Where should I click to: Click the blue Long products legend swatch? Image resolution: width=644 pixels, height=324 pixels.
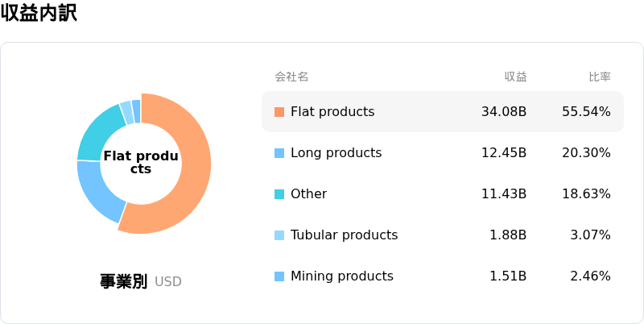click(x=279, y=153)
